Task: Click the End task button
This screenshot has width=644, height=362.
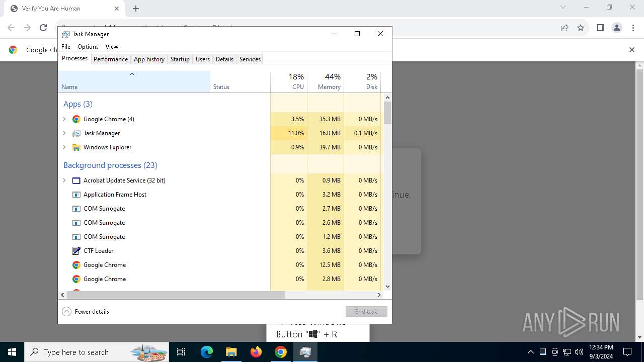Action: [366, 312]
